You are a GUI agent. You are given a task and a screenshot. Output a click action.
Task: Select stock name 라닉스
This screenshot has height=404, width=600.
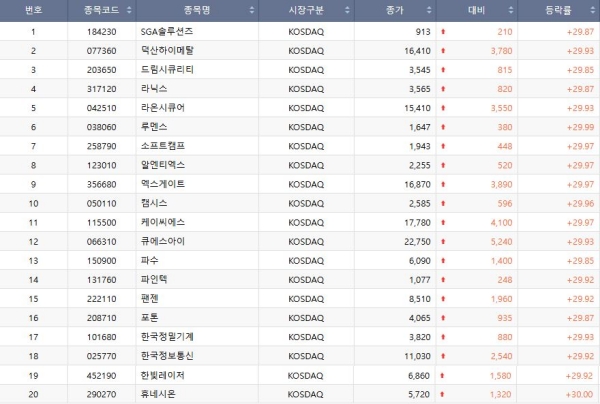pos(154,89)
